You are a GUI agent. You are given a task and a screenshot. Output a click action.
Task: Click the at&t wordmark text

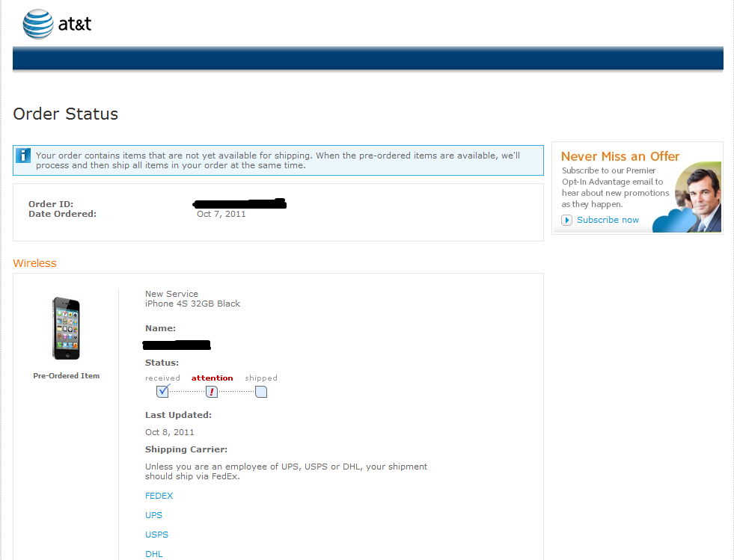75,24
